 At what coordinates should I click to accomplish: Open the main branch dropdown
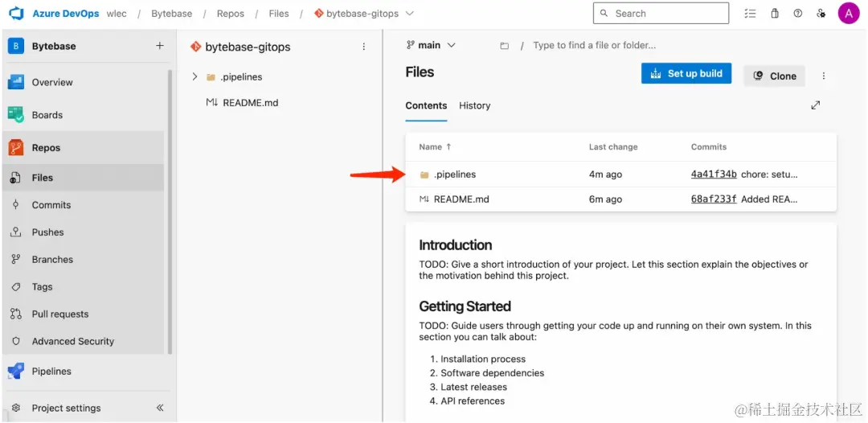coord(432,46)
